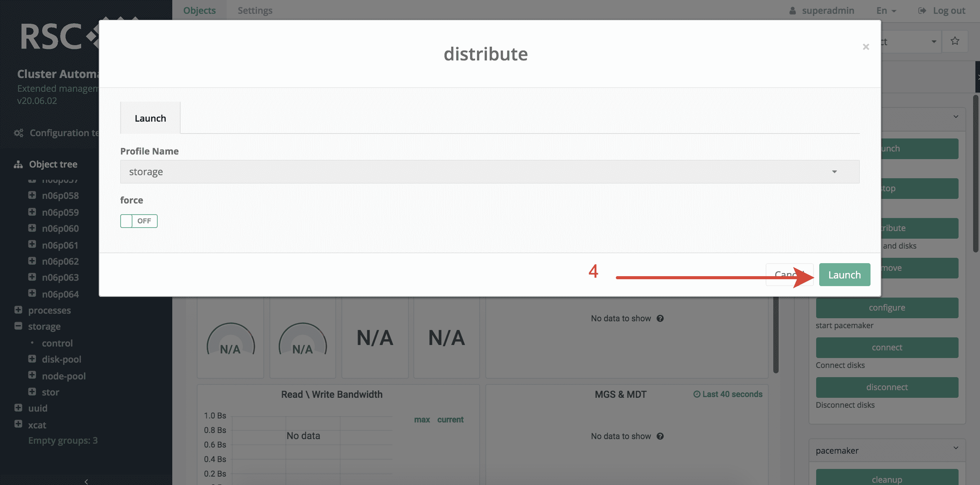Open the Profile Name dropdown
This screenshot has height=485, width=980.
(489, 172)
